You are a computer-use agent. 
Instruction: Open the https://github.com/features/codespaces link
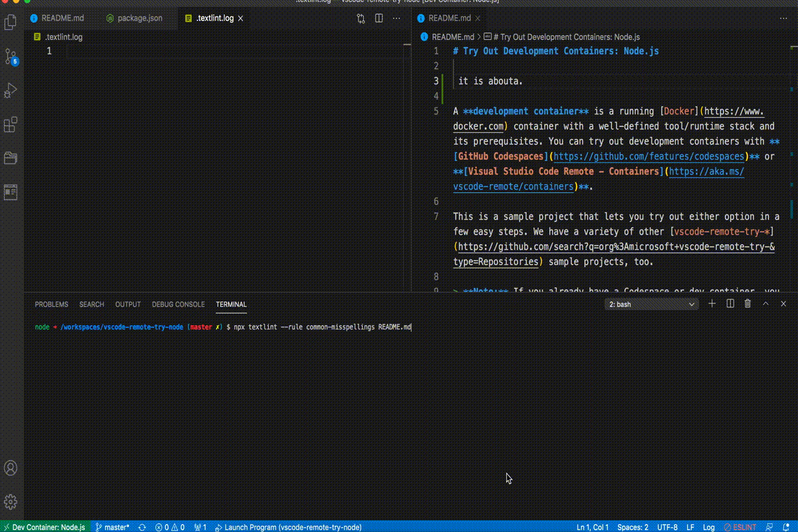click(648, 157)
